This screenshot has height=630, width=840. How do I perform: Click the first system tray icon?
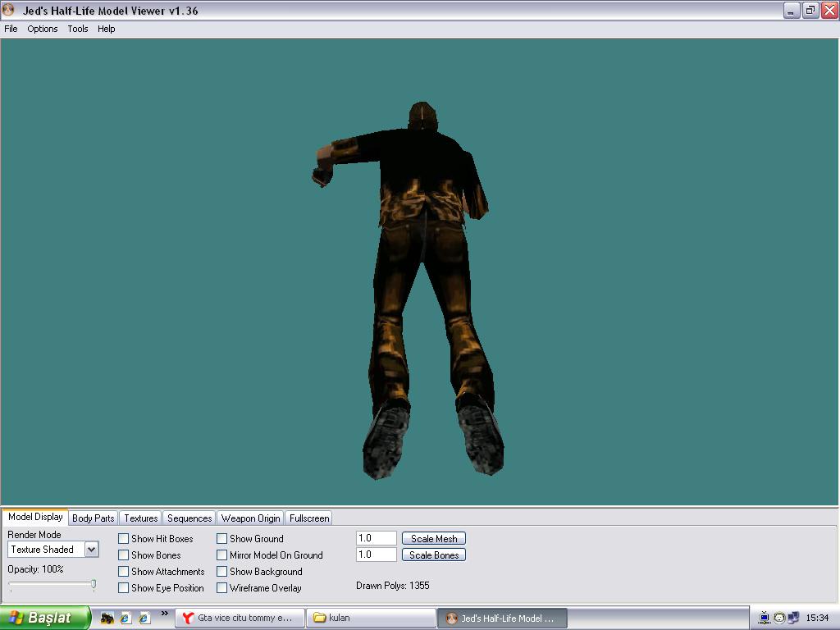point(765,619)
